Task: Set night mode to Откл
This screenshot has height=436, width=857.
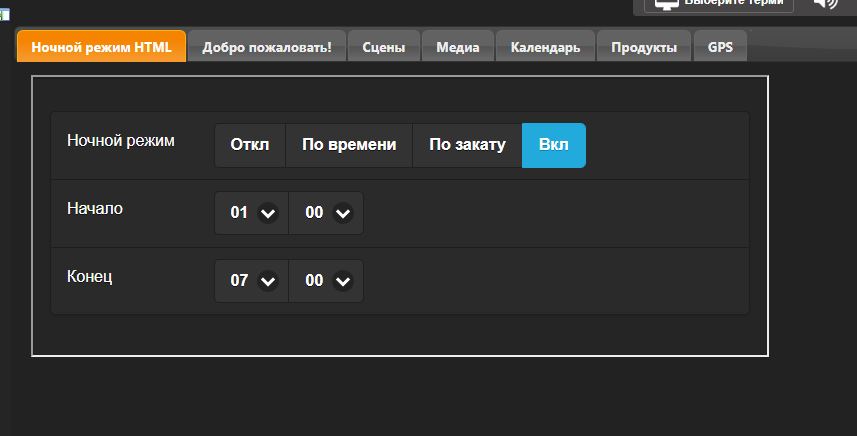Action: [x=250, y=145]
